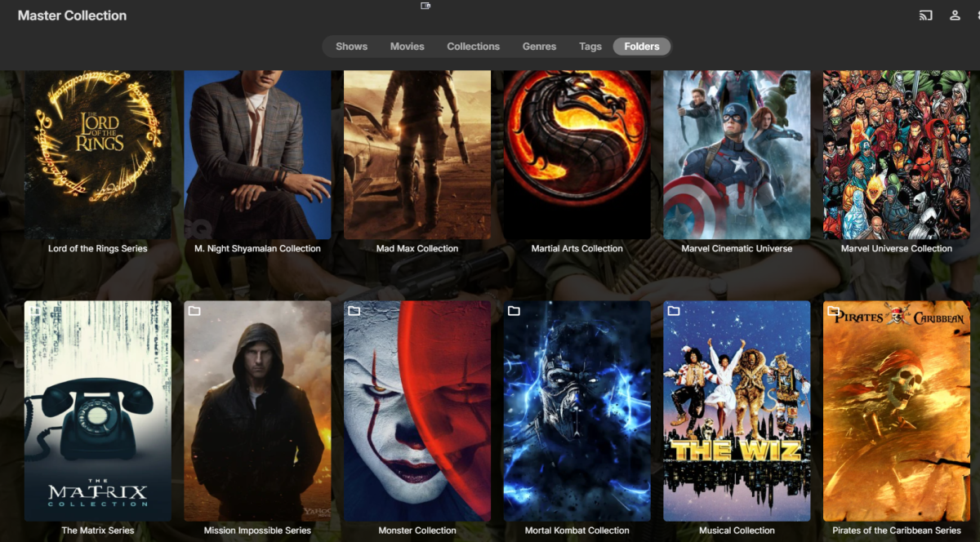Click the 'Lord of the Rings Series' title
This screenshot has height=542, width=980.
98,248
